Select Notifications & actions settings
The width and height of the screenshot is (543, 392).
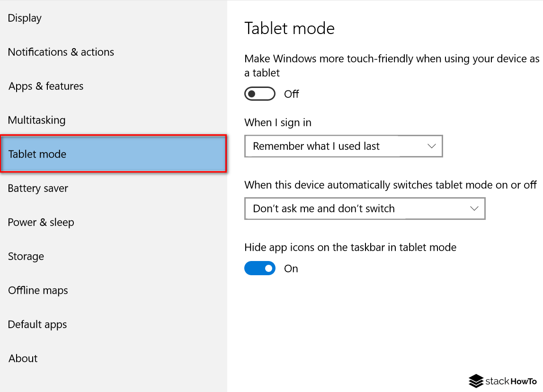pos(61,52)
